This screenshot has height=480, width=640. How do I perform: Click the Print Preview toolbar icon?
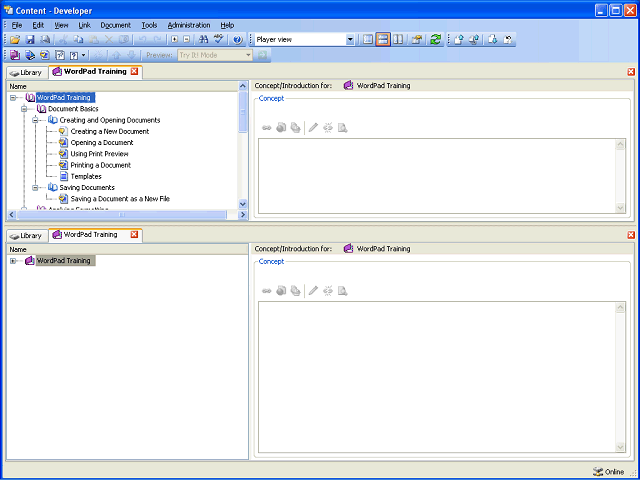coord(45,40)
